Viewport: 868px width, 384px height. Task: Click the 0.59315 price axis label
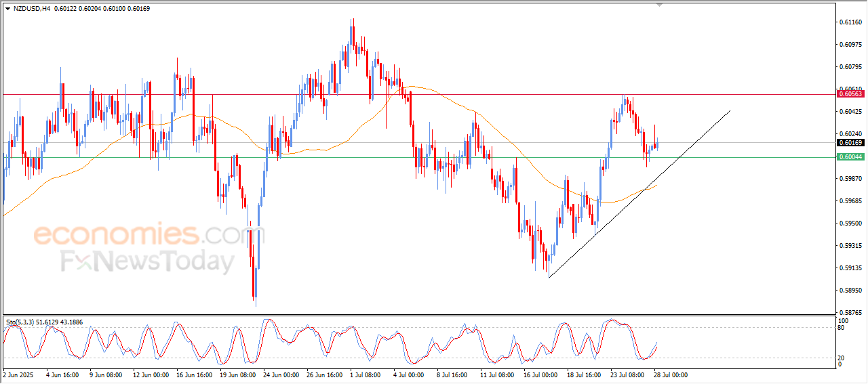[850, 246]
